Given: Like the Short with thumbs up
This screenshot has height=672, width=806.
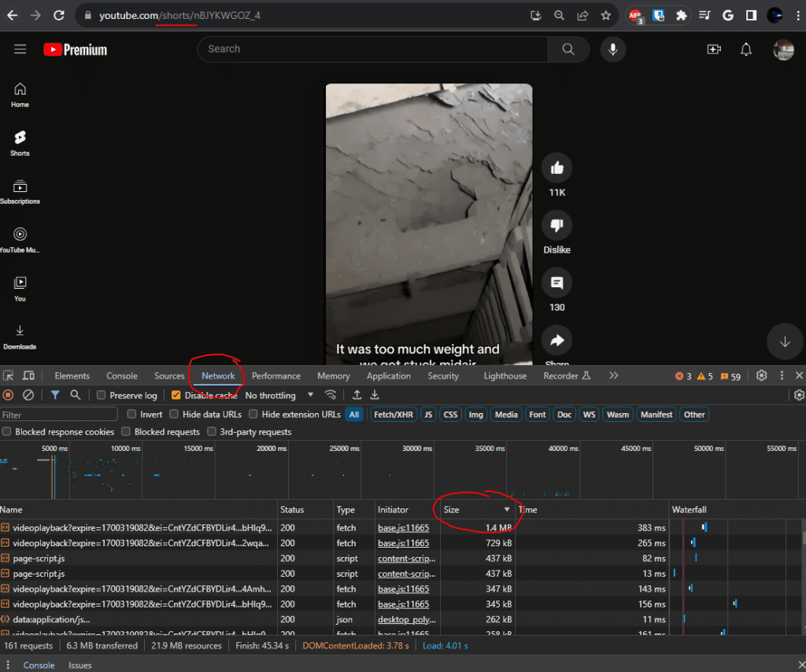Looking at the screenshot, I should [556, 168].
